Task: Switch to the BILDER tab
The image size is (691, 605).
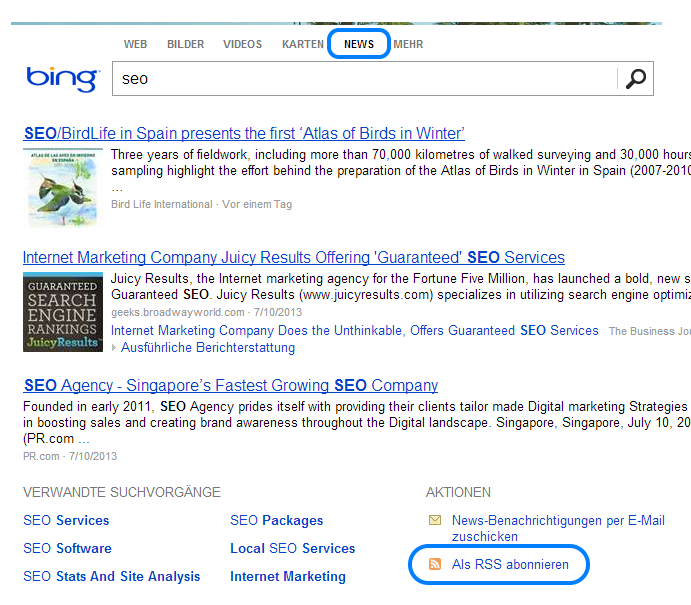Action: point(186,45)
